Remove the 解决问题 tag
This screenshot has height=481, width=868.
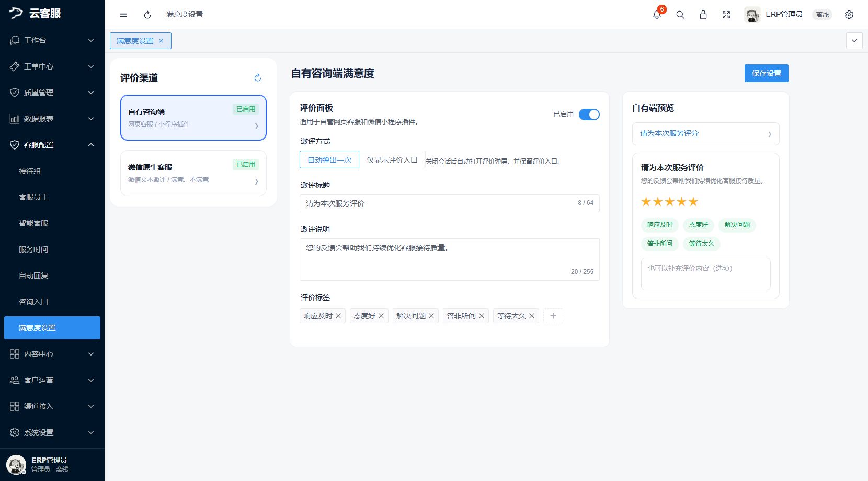(x=431, y=316)
